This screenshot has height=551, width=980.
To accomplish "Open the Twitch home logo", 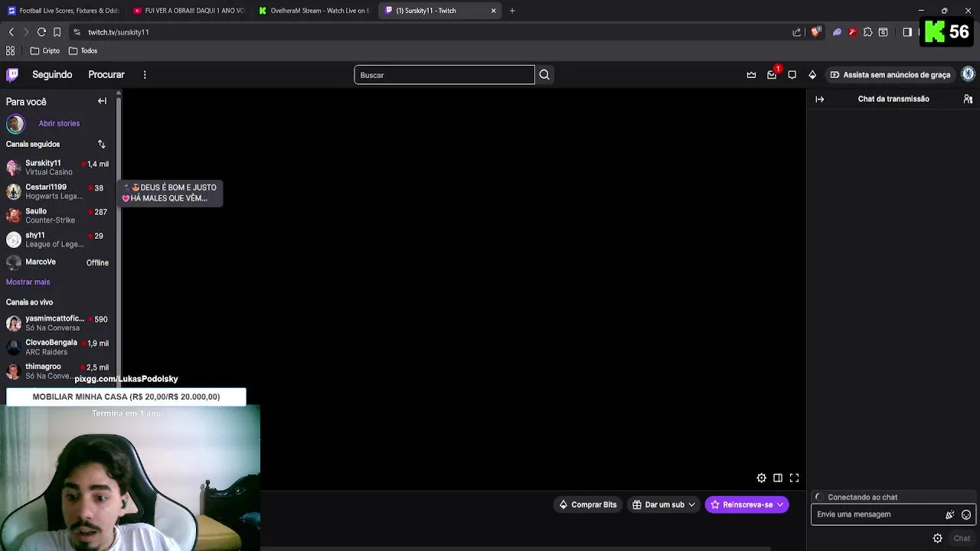I will 12,74.
